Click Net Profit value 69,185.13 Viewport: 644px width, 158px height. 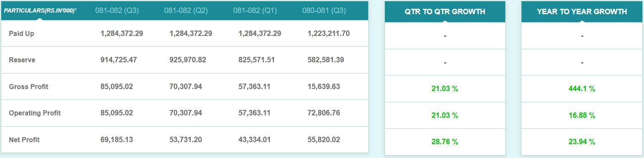point(117,140)
